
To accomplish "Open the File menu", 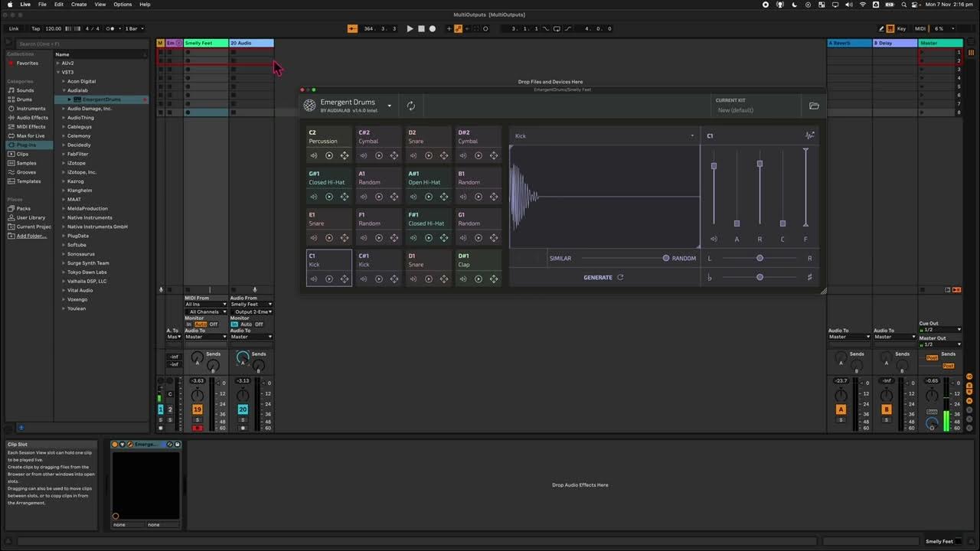I will tap(42, 5).
